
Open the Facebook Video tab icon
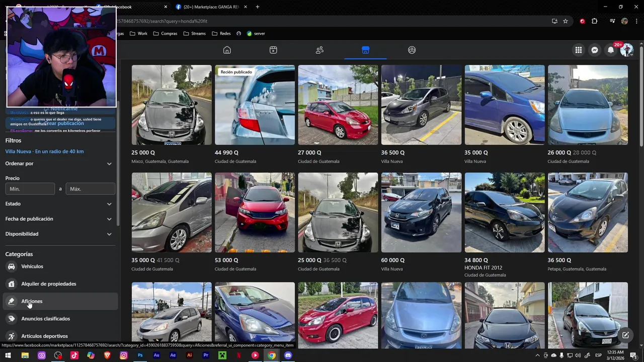coord(273,50)
